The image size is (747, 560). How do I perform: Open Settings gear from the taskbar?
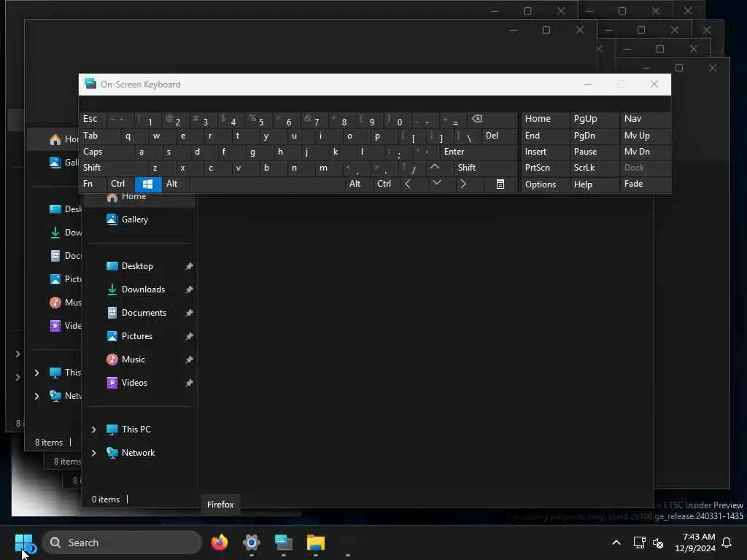click(252, 542)
